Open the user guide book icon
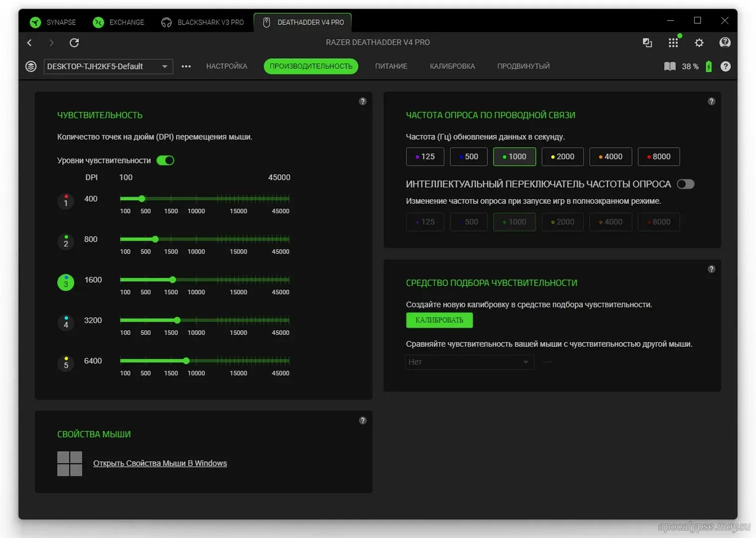 pos(670,66)
